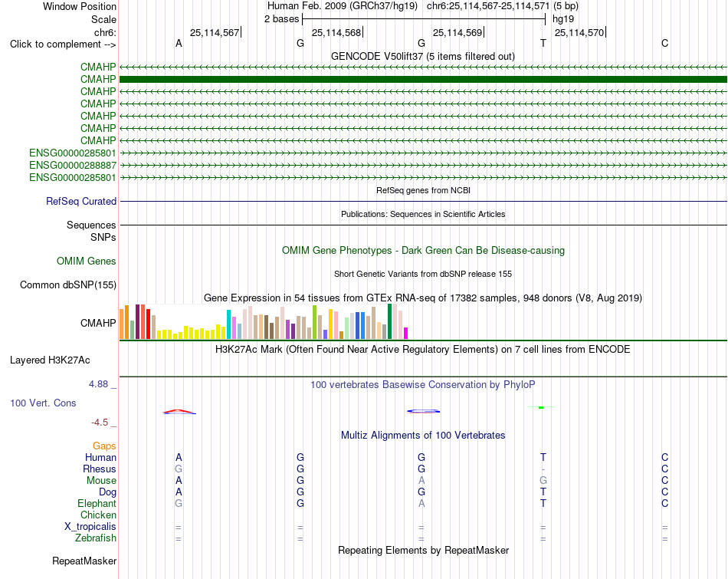The height and width of the screenshot is (579, 728).
Task: Click the X_tropicalis alignment row label
Action: [90, 527]
